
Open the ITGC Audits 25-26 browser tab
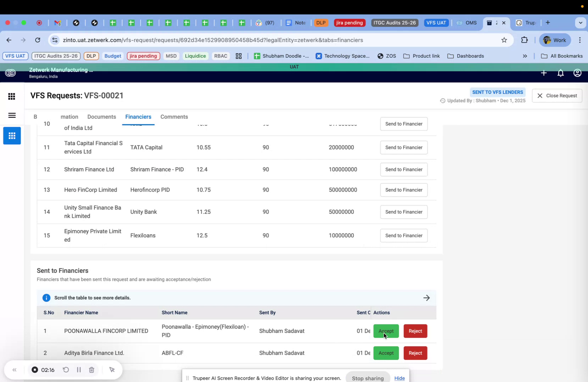click(x=394, y=23)
